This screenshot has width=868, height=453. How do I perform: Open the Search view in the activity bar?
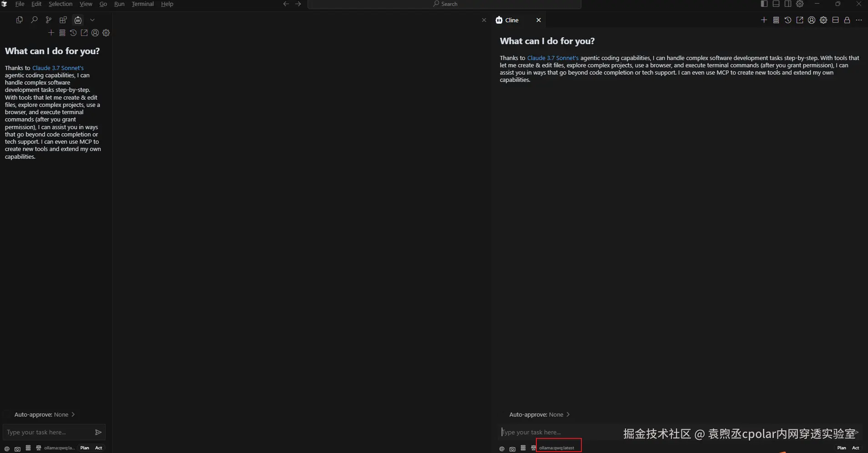pos(34,20)
